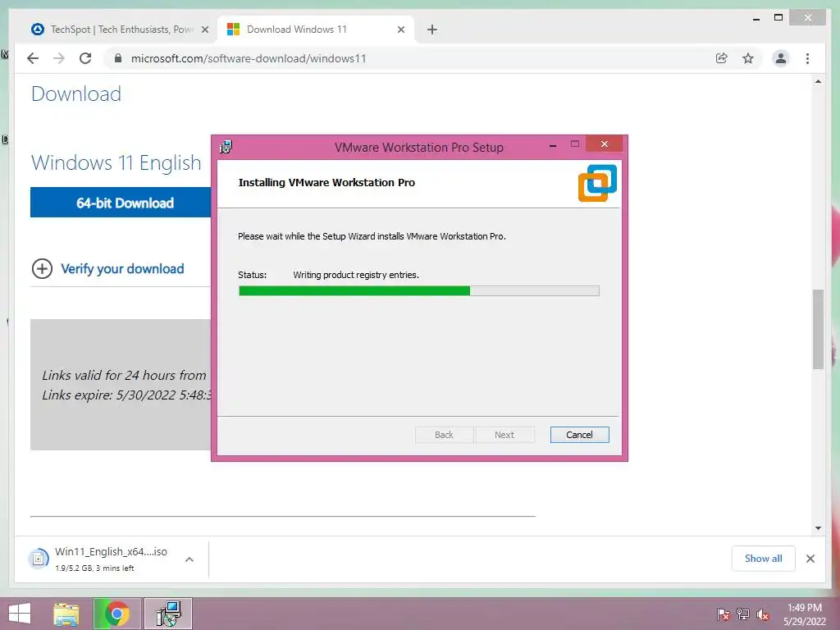Click Show all downloads
This screenshot has width=840, height=630.
click(763, 558)
